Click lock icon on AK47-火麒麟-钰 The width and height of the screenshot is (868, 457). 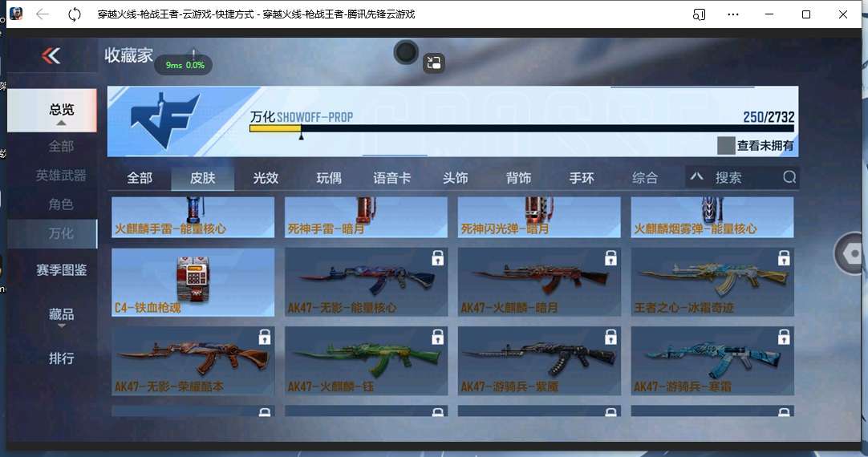click(x=437, y=337)
